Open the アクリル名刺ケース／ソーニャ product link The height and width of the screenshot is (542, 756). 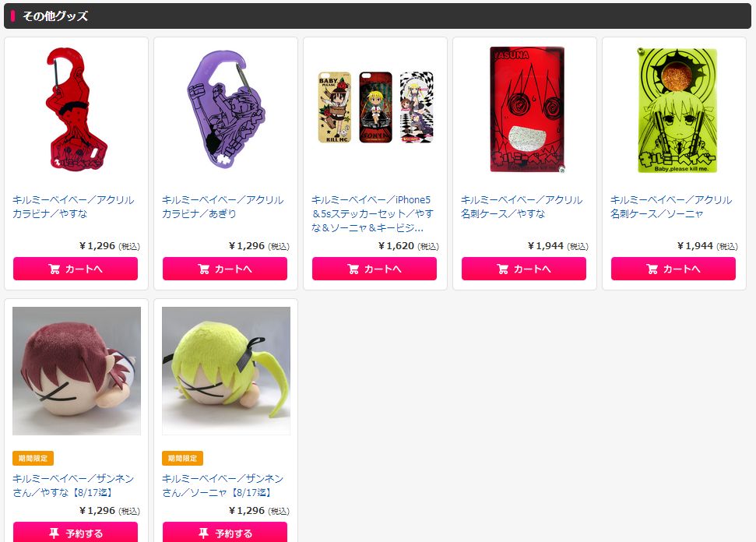(671, 206)
